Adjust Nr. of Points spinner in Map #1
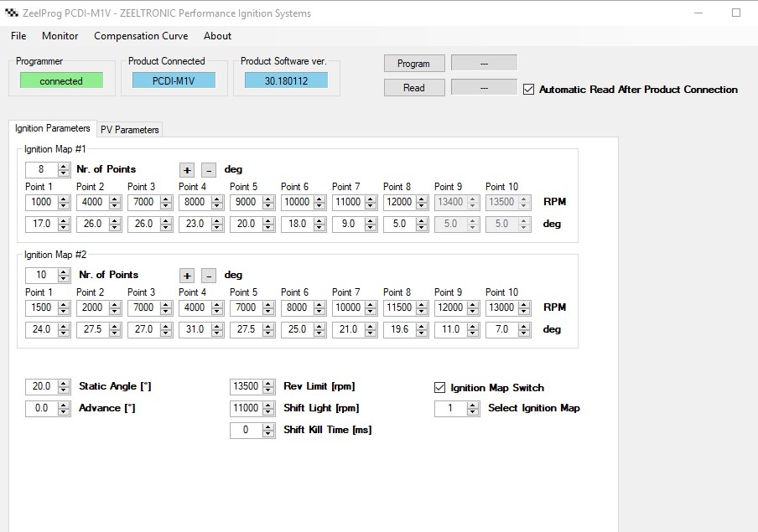 pyautogui.click(x=64, y=170)
